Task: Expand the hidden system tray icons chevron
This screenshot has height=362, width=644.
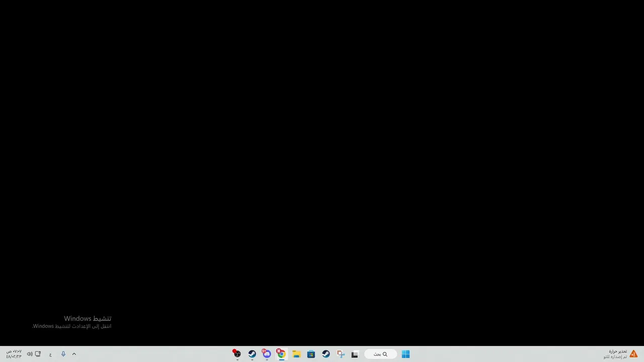Action: point(74,354)
